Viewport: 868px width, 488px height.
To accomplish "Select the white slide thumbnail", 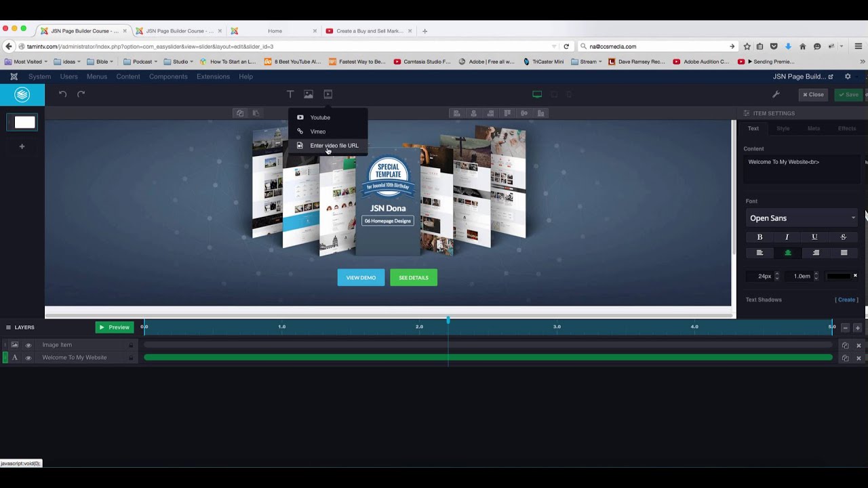I will click(24, 122).
